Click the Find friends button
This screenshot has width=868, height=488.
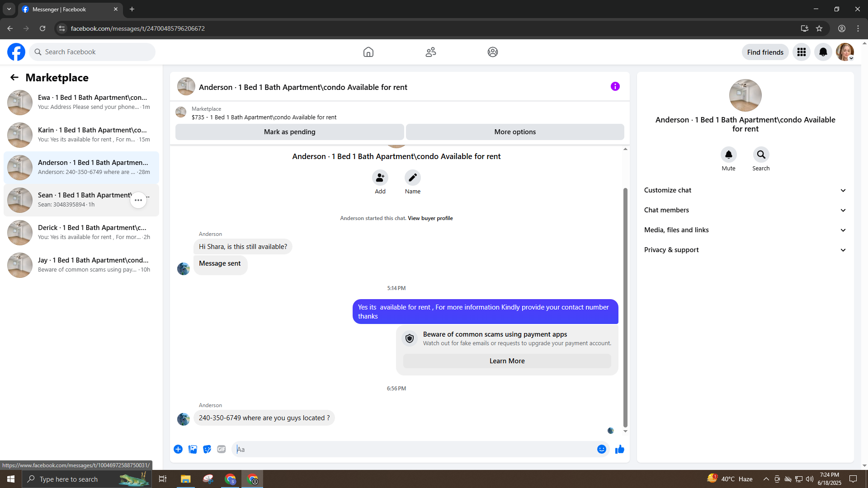coord(765,52)
